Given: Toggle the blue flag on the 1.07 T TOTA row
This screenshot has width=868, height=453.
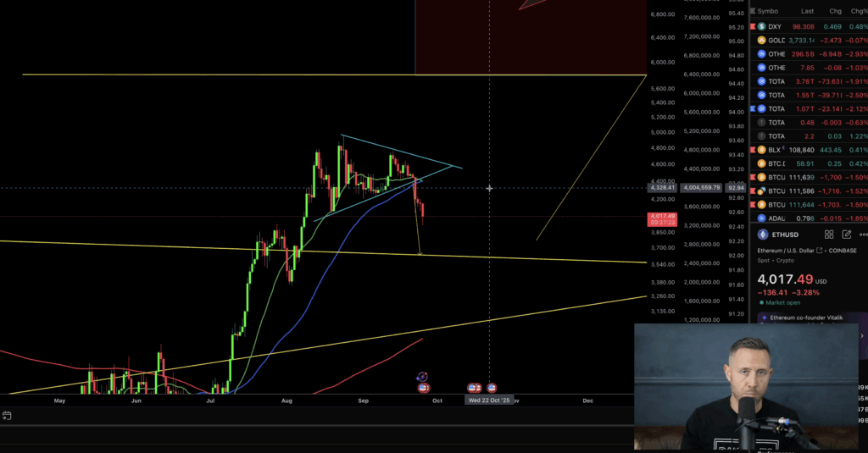Looking at the screenshot, I should click(753, 109).
